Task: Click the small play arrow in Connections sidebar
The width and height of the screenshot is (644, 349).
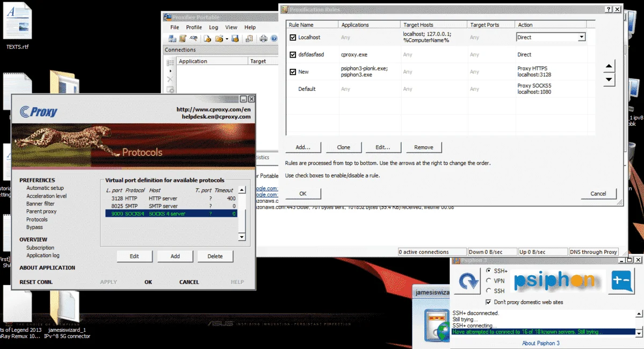Action: pyautogui.click(x=170, y=70)
